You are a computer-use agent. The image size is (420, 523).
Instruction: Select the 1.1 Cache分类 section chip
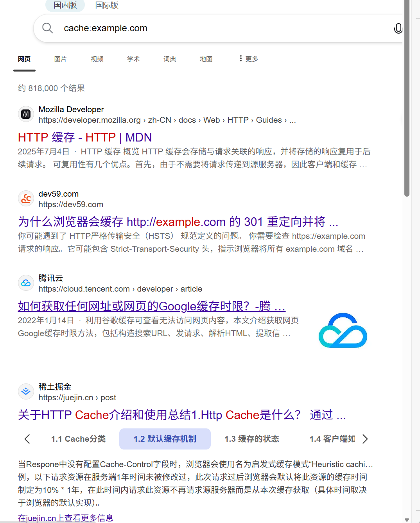[78, 439]
